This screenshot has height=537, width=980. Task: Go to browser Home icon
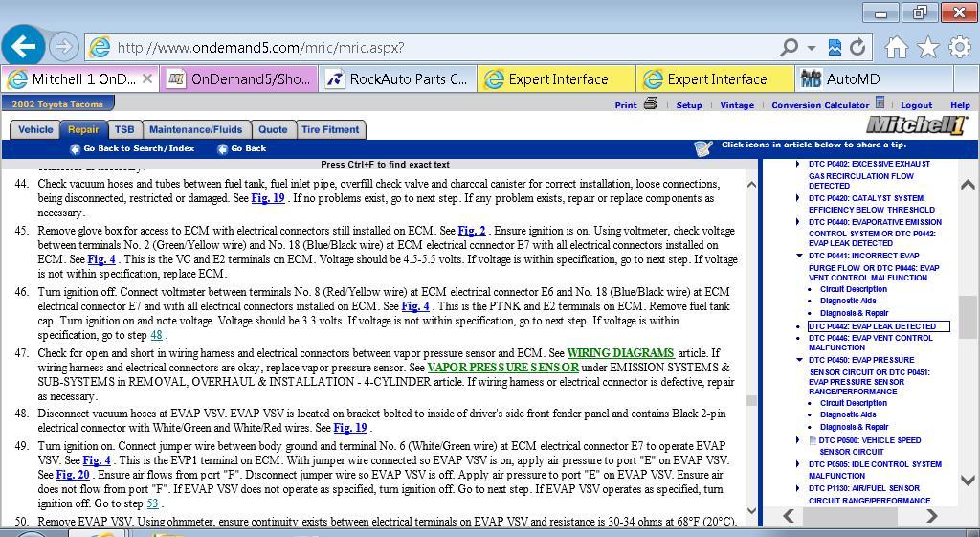click(896, 47)
